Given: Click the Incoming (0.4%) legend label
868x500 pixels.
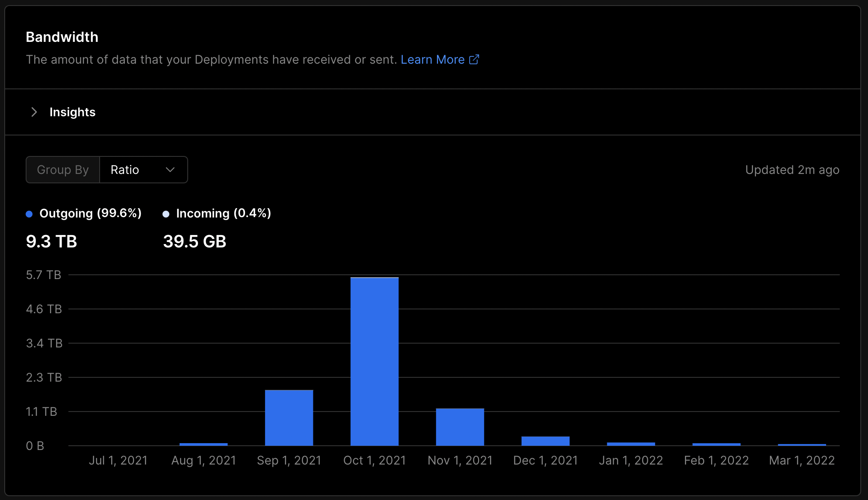Looking at the screenshot, I should coord(223,213).
